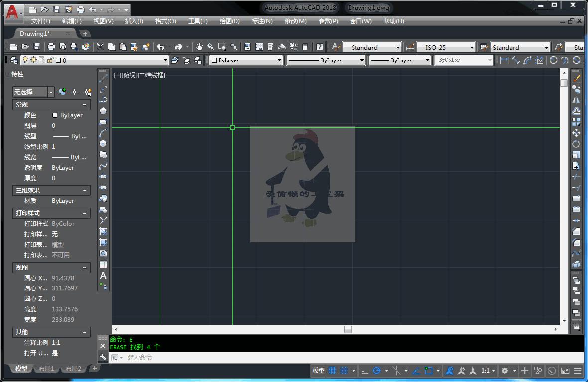
Task: Click the Plot printer icon
Action: 51,47
